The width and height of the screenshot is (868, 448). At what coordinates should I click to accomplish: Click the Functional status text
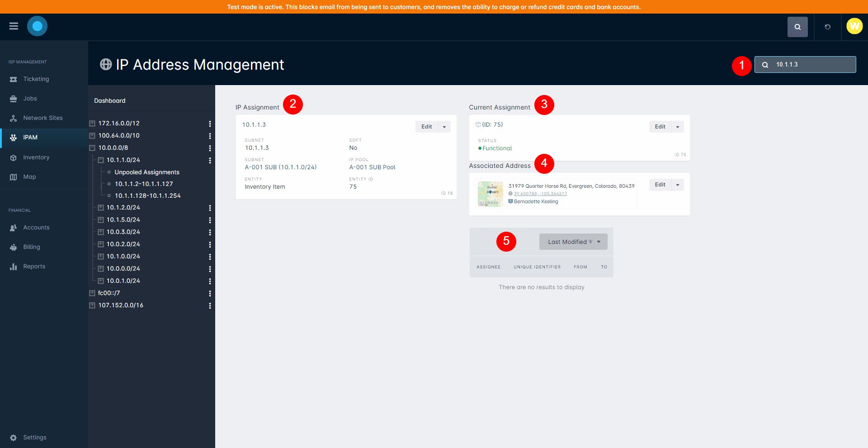tap(497, 148)
